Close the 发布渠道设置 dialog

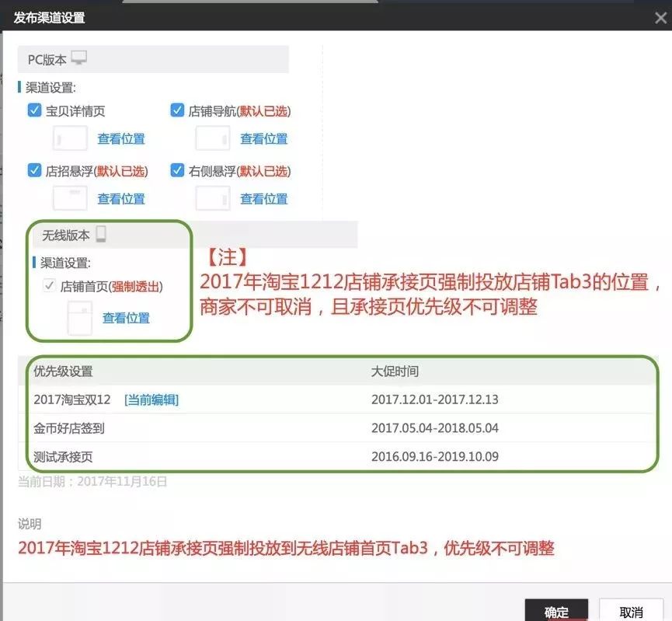pos(660,16)
